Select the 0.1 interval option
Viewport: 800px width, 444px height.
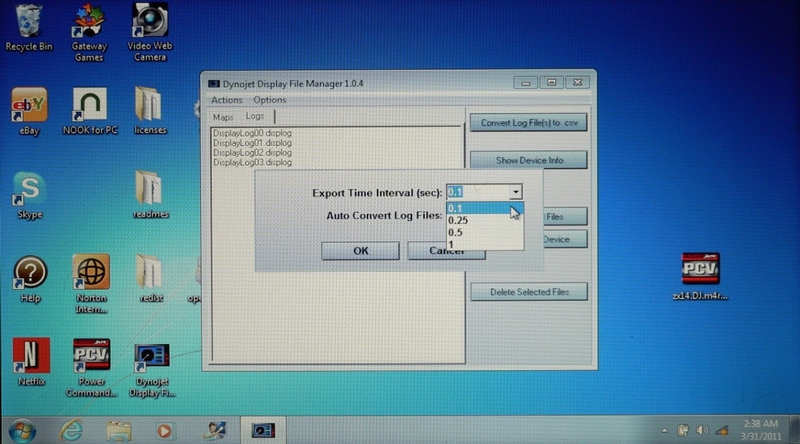point(456,208)
